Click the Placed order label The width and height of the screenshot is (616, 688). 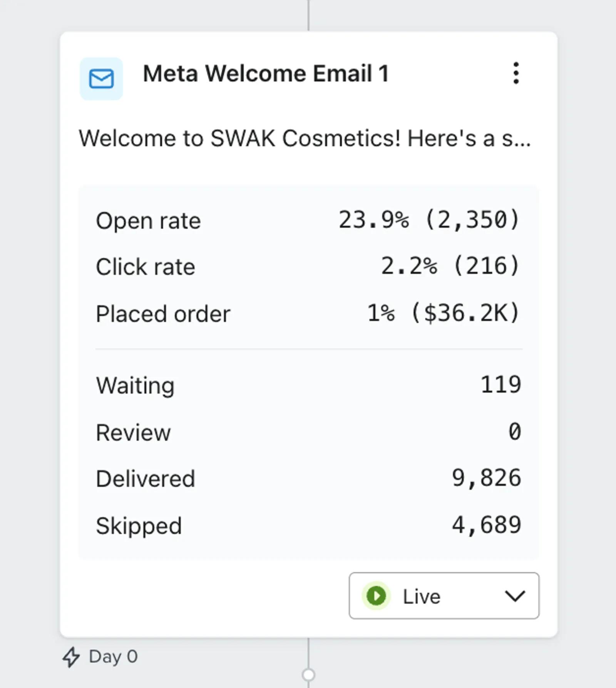(x=163, y=314)
